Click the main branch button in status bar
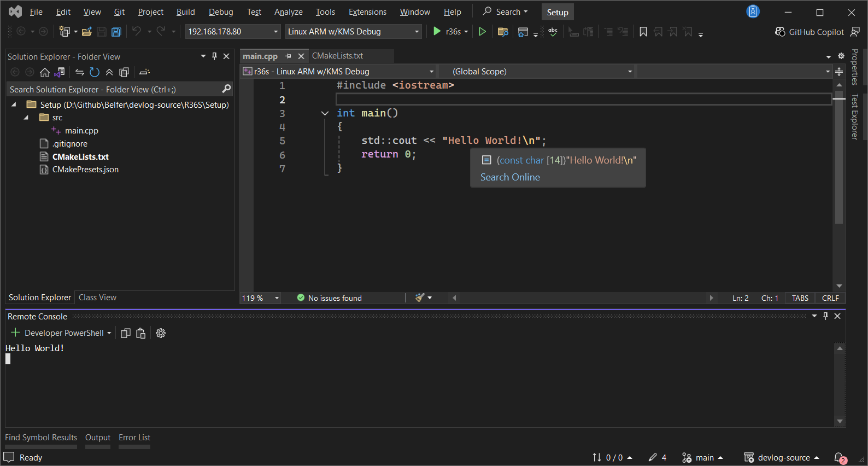 [x=703, y=458]
